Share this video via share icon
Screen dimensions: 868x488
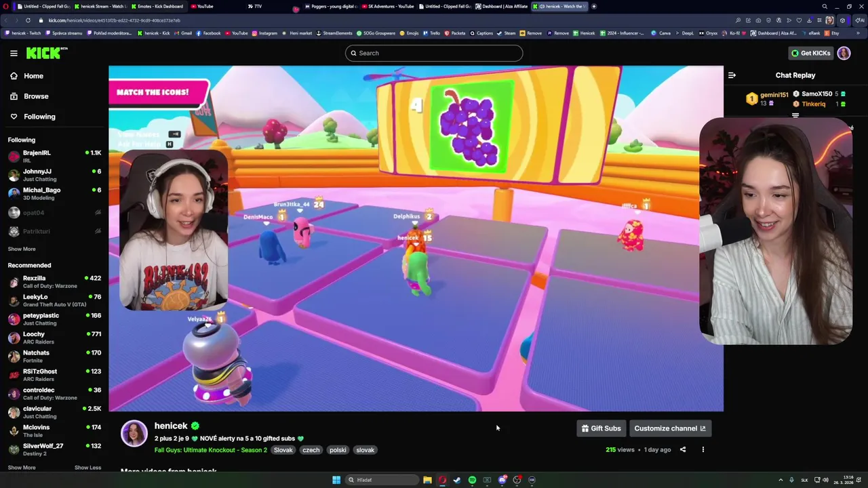pos(683,449)
